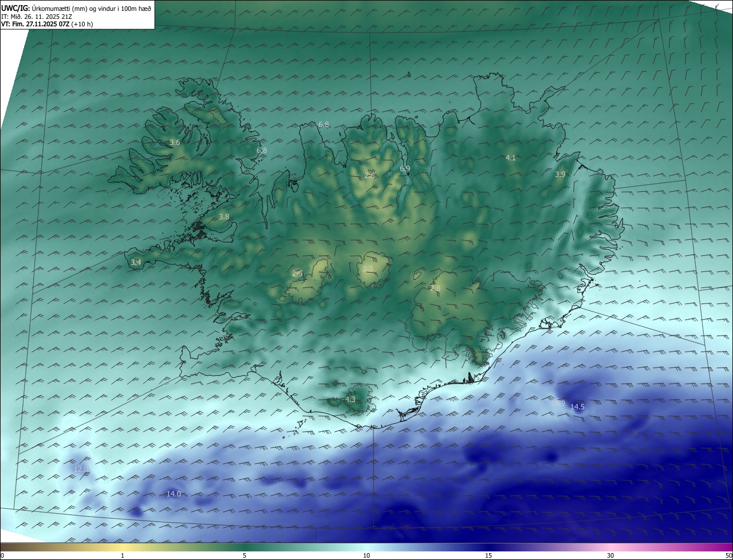Click the title "Úrkomumætti (mm) og vindur" line
Screen dimensions: 733x560
(x=76, y=8)
